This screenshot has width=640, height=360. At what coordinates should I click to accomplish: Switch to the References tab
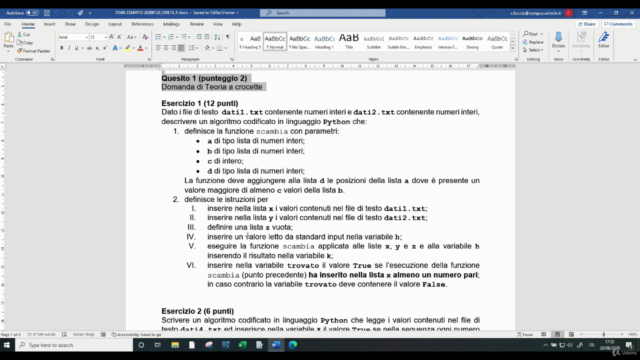pos(142,24)
